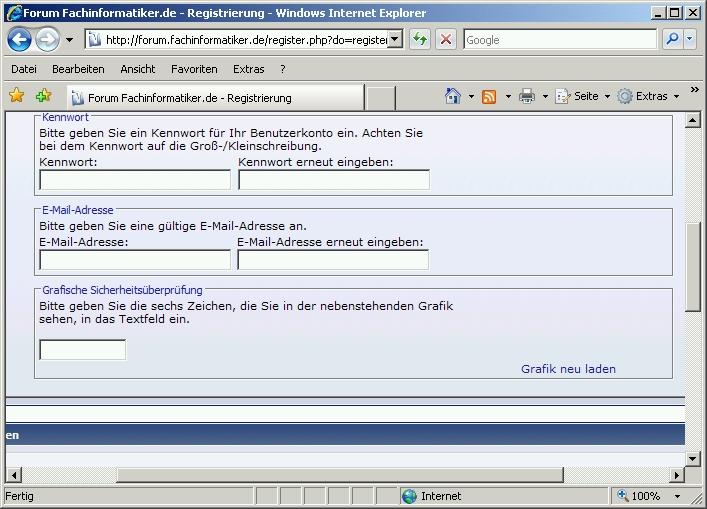
Task: Click the page icon in the address bar
Action: point(95,40)
